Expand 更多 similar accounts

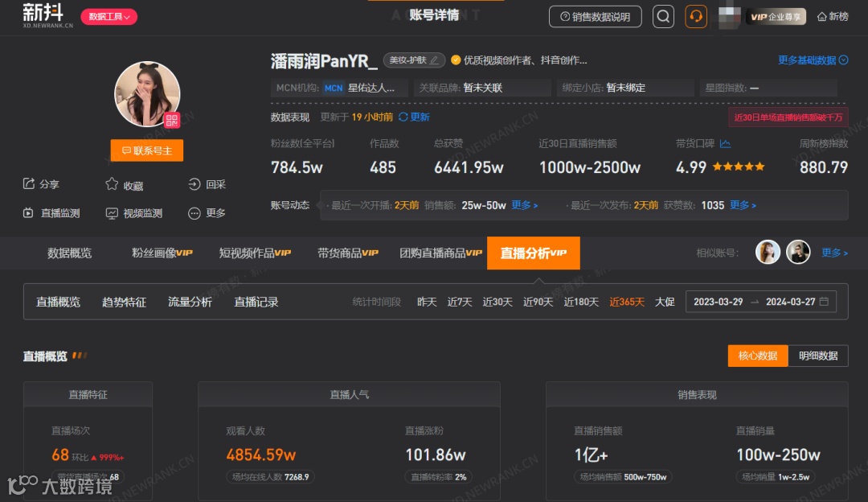pos(834,253)
